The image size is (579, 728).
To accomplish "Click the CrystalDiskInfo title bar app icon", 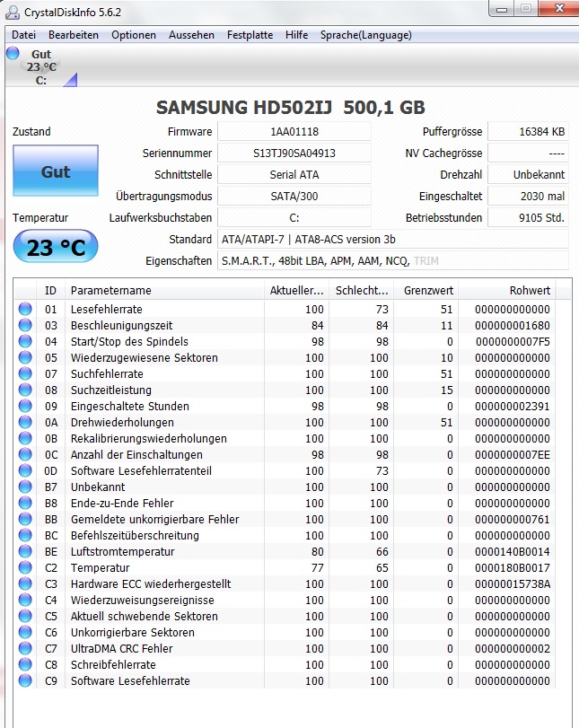I will (x=13, y=12).
